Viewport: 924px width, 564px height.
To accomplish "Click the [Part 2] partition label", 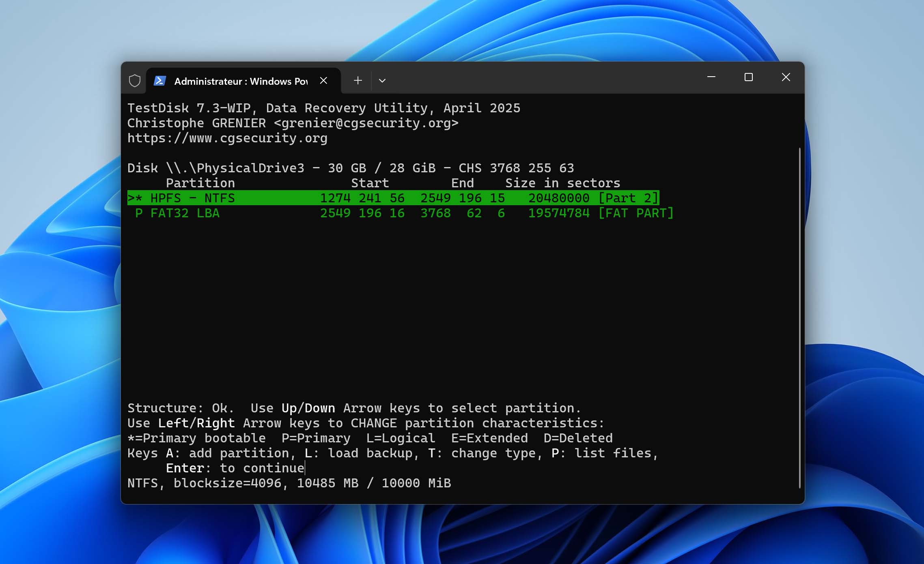I will 629,198.
